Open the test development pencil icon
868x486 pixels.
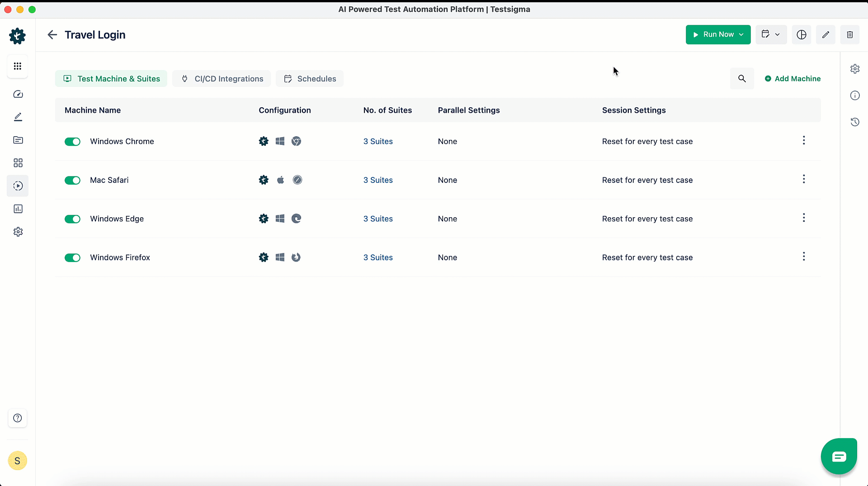[x=18, y=117]
